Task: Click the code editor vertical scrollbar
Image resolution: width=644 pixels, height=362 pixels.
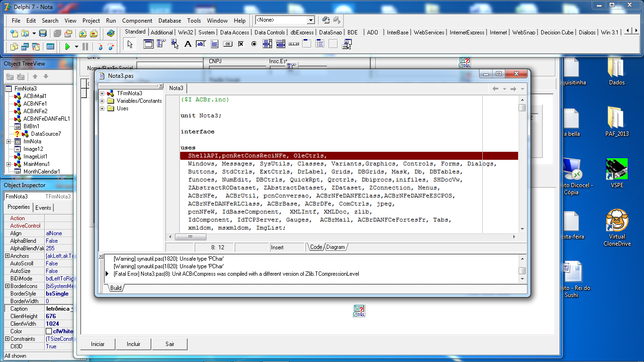Action: pos(522,165)
